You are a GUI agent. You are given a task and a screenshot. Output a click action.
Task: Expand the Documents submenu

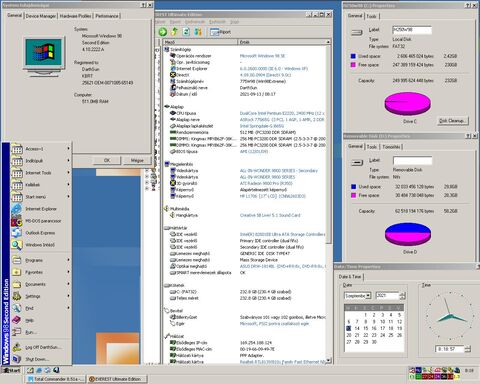[x=40, y=284]
